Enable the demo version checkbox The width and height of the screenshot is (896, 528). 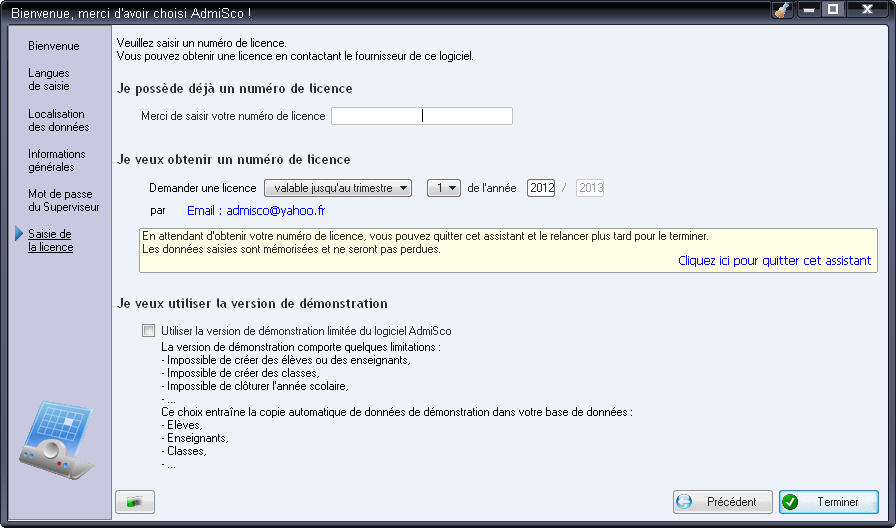point(149,330)
